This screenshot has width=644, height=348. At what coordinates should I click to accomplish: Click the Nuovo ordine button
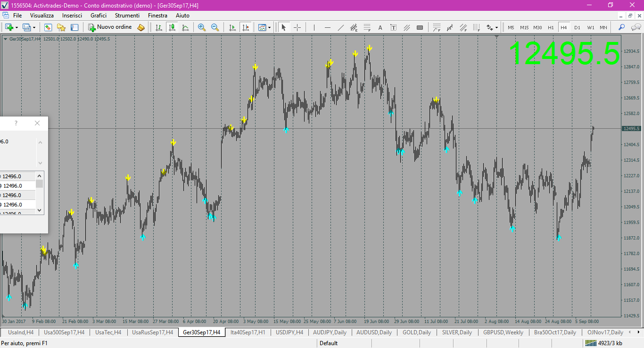click(x=110, y=27)
